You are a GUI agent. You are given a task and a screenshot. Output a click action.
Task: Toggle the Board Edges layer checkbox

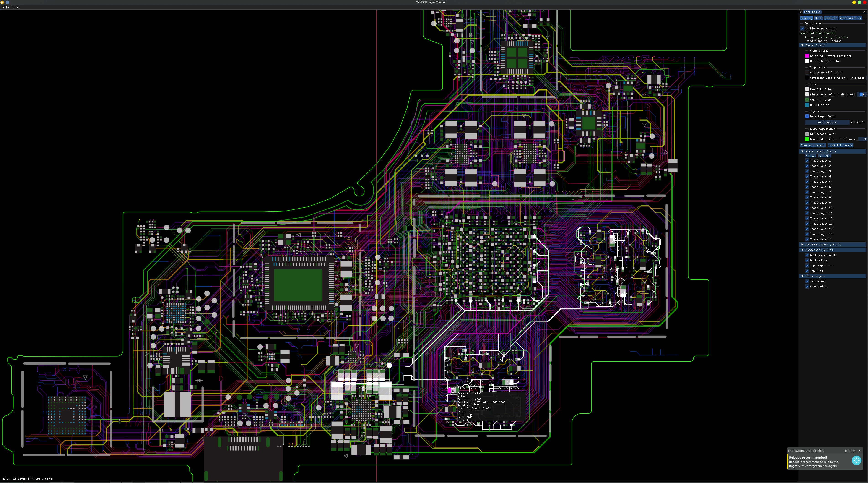coord(807,287)
